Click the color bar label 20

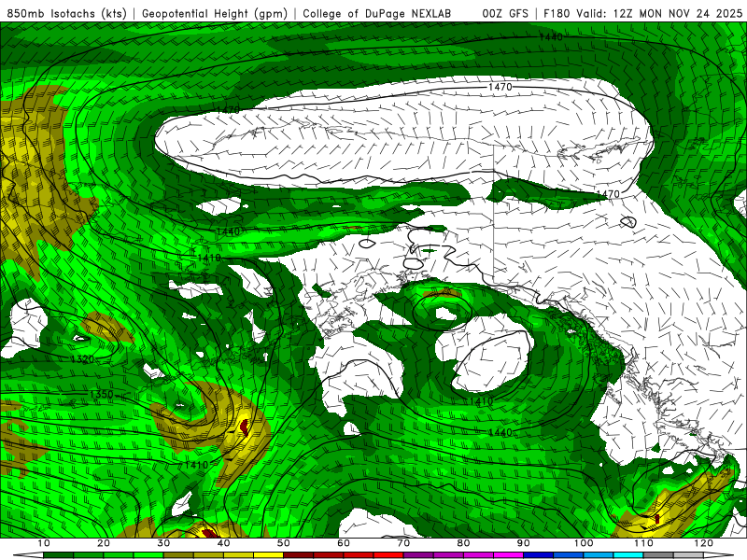click(x=104, y=543)
